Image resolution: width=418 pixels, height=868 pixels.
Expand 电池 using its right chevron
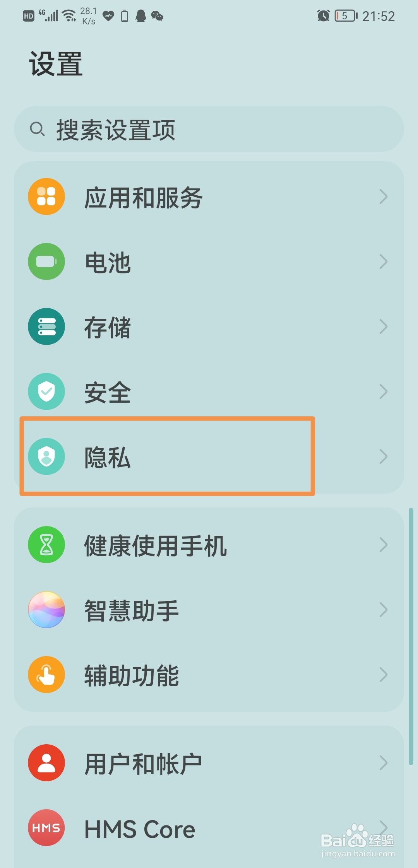click(383, 261)
